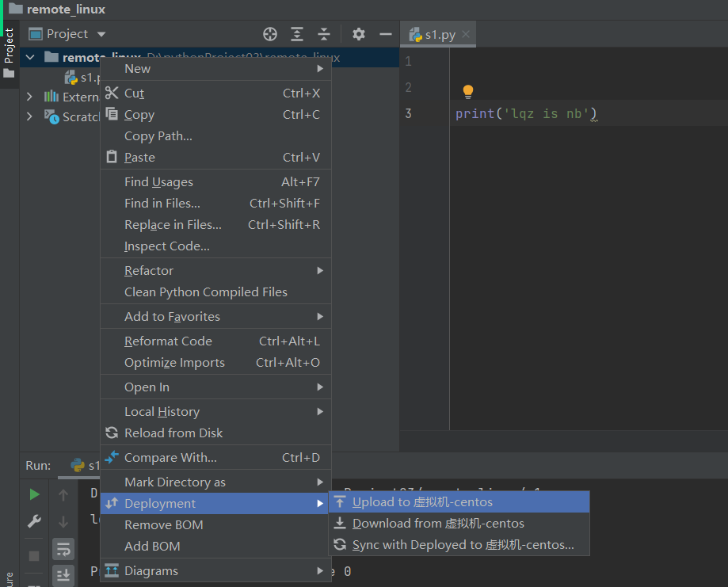
Task: Click the Collapse All icon in Project panel
Action: tap(323, 34)
